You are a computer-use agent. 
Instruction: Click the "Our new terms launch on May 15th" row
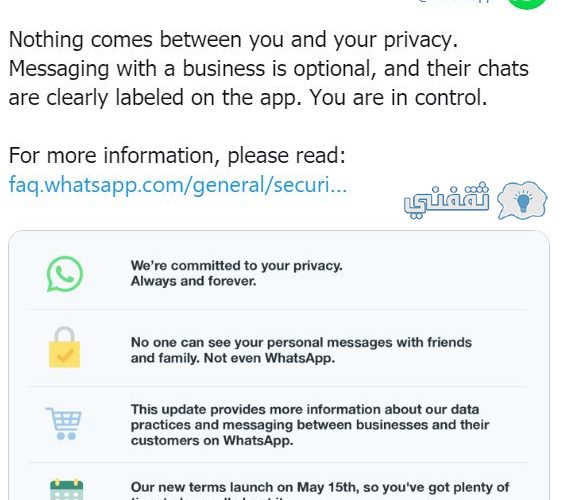pos(278,482)
